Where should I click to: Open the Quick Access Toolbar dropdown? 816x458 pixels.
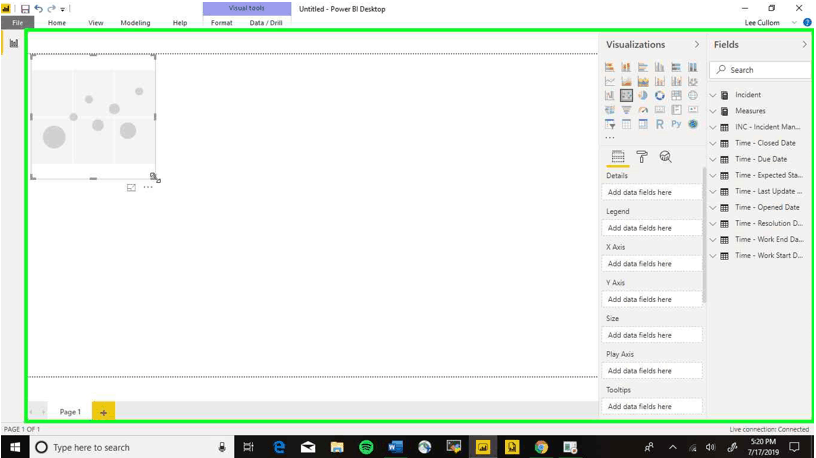tap(62, 9)
